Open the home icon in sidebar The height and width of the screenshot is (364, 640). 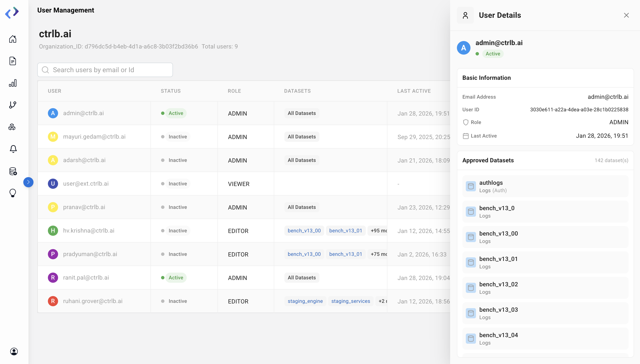tap(13, 39)
